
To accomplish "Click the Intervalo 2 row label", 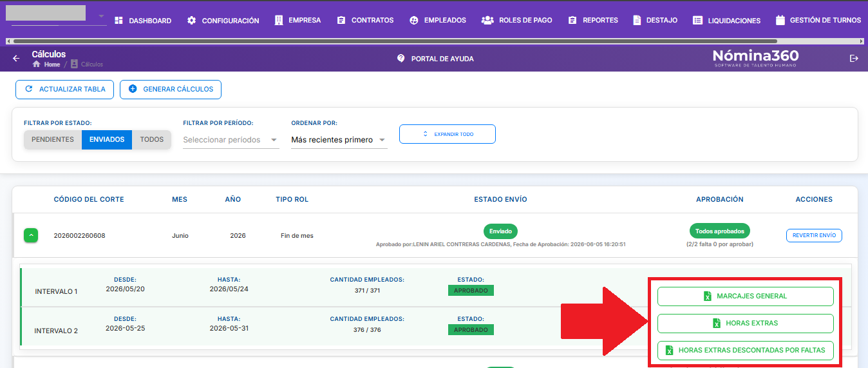I will click(56, 331).
